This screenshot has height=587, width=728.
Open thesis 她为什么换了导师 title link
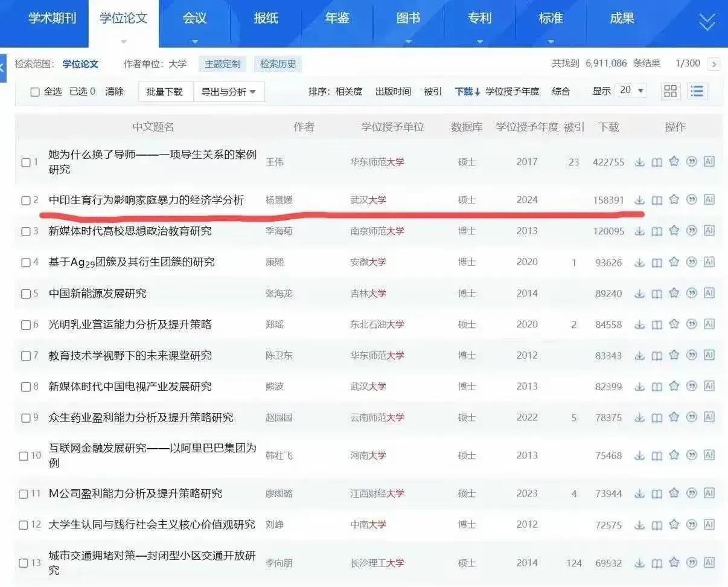tap(153, 162)
